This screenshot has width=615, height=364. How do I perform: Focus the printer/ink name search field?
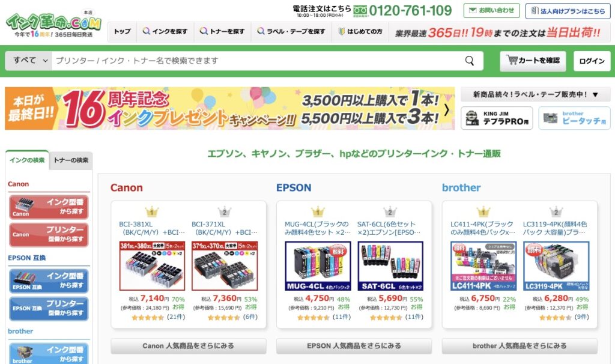point(257,61)
